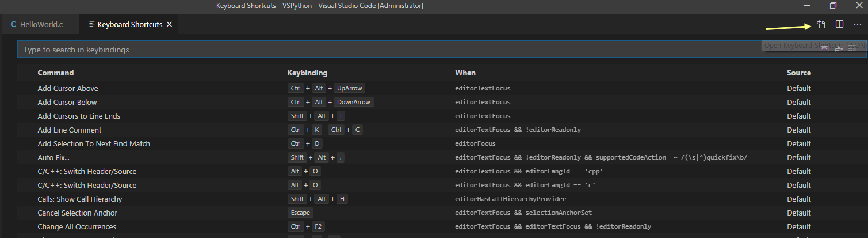
Task: Click the Escape keybinding
Action: click(x=300, y=213)
